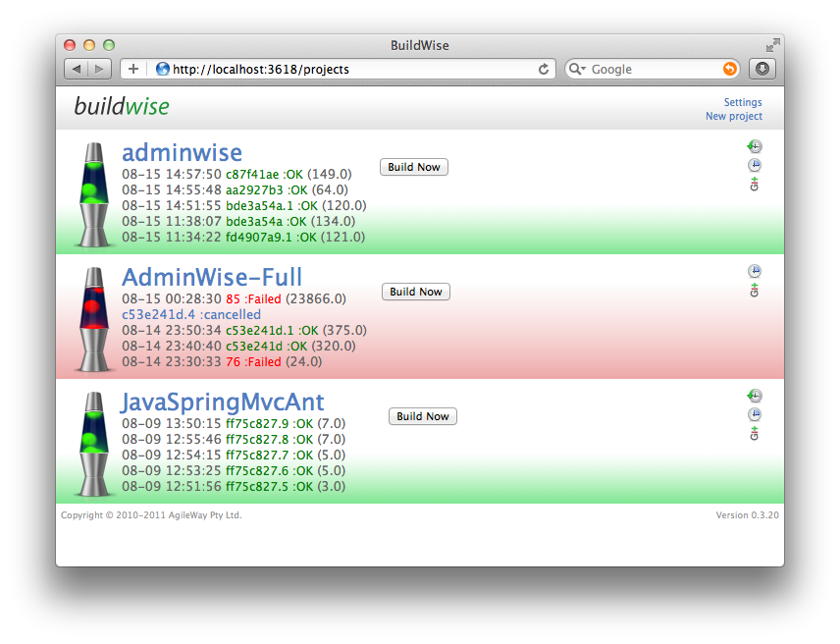Click Build Now for adminwise

pyautogui.click(x=414, y=167)
